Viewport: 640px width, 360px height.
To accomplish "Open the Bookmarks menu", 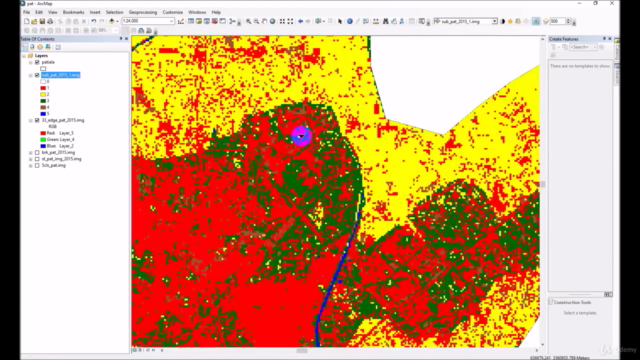I will (73, 12).
